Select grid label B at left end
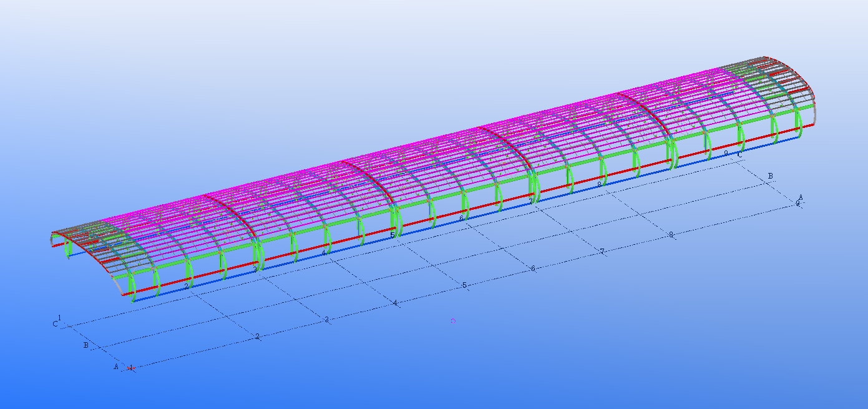Viewport: 868px width, 409px height. (85, 345)
